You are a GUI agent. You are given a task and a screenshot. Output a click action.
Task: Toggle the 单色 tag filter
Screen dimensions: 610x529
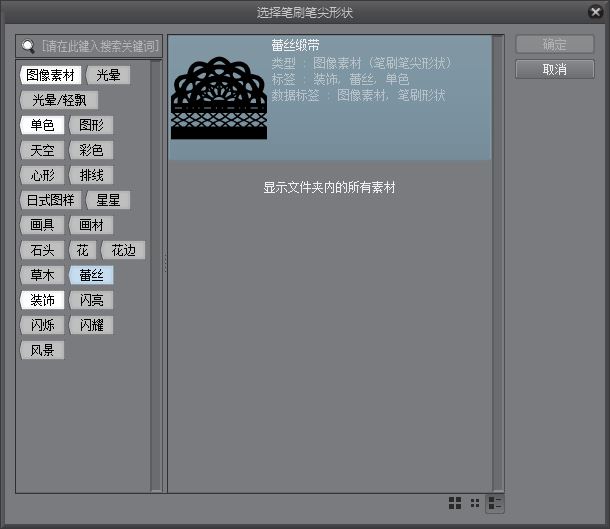tap(42, 125)
